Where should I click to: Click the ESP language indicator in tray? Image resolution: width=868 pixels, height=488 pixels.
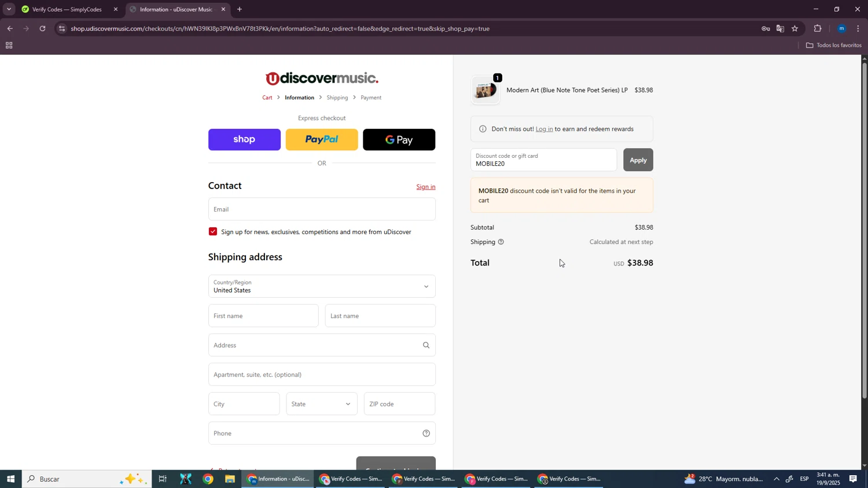[x=804, y=479]
